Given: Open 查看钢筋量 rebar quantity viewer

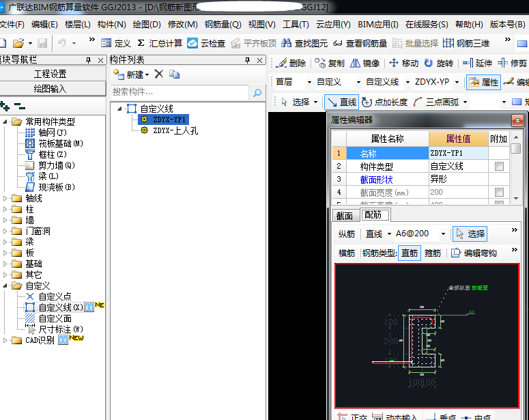Looking at the screenshot, I should (360, 43).
